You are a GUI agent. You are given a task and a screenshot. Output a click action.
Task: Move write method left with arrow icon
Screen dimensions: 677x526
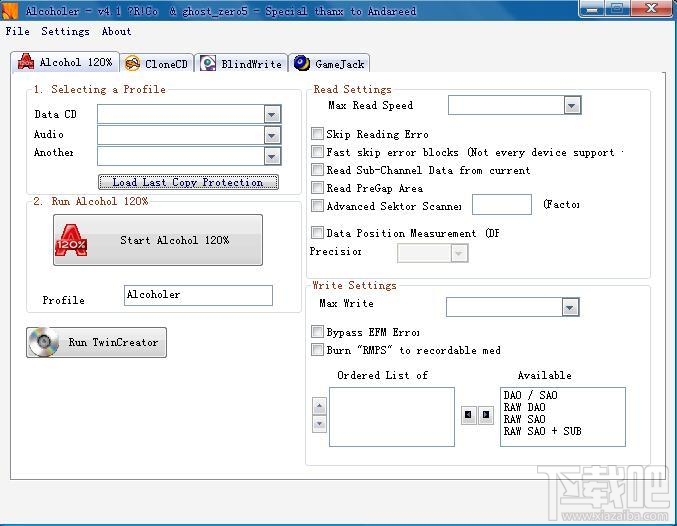tap(468, 415)
